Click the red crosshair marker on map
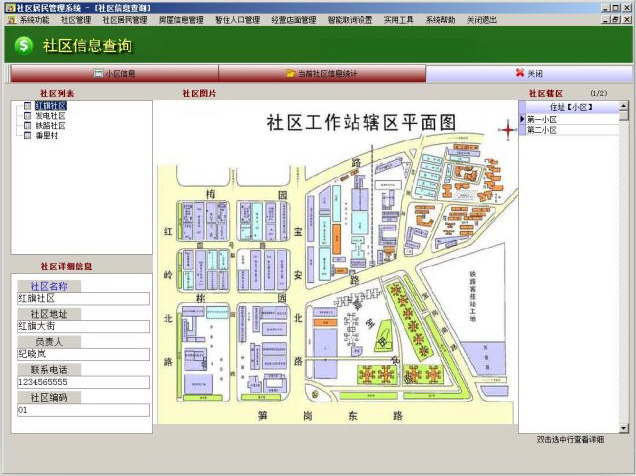 (507, 130)
